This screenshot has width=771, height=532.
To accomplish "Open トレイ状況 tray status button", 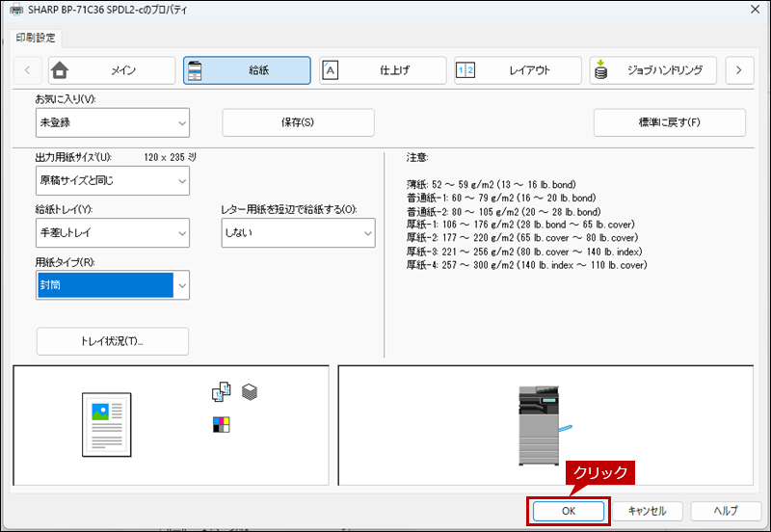I will pos(112,341).
